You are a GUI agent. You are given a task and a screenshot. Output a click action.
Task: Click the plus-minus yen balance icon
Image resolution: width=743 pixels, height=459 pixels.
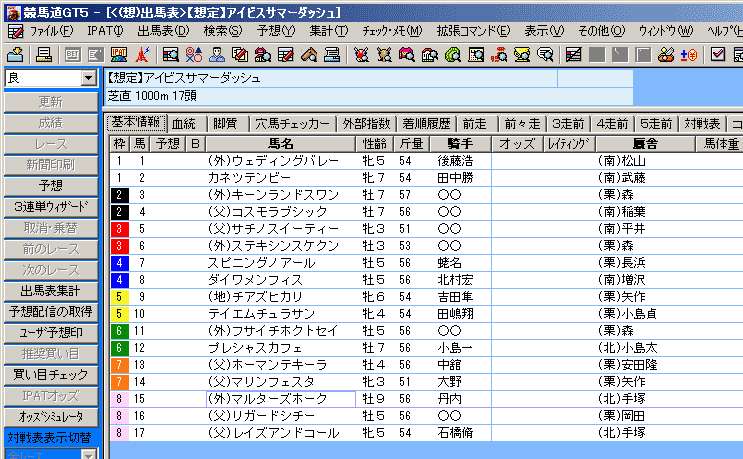[688, 54]
